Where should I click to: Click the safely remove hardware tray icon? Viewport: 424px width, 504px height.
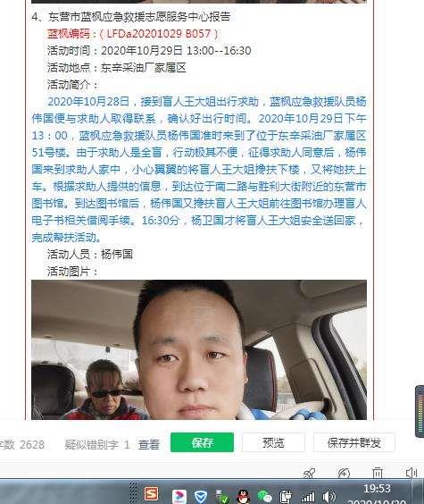[221, 497]
